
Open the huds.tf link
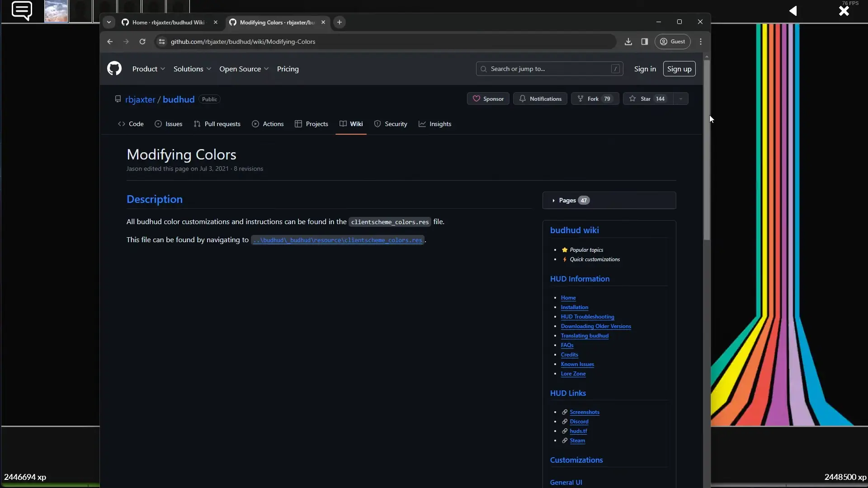point(578,431)
